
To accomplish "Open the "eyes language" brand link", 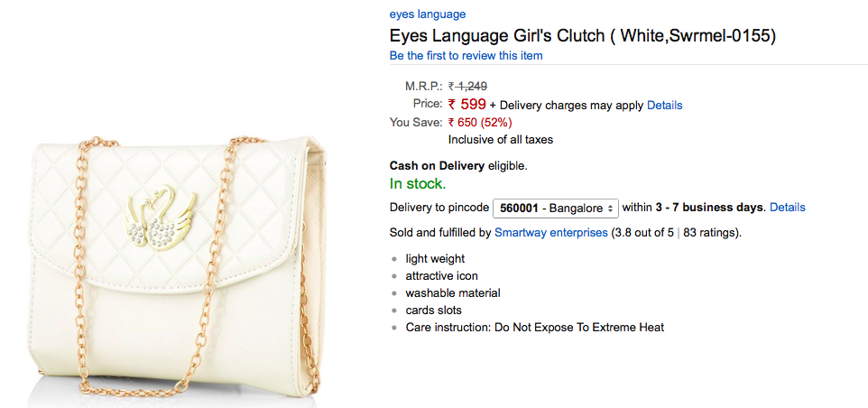I will [x=427, y=14].
